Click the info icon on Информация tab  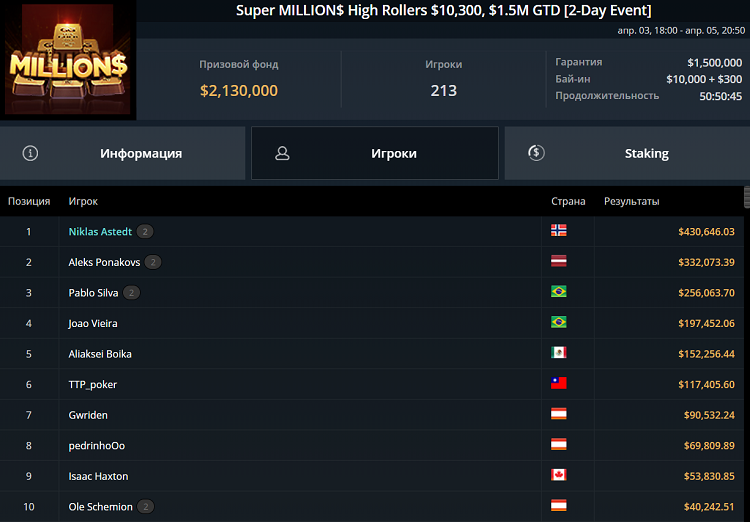(30, 153)
